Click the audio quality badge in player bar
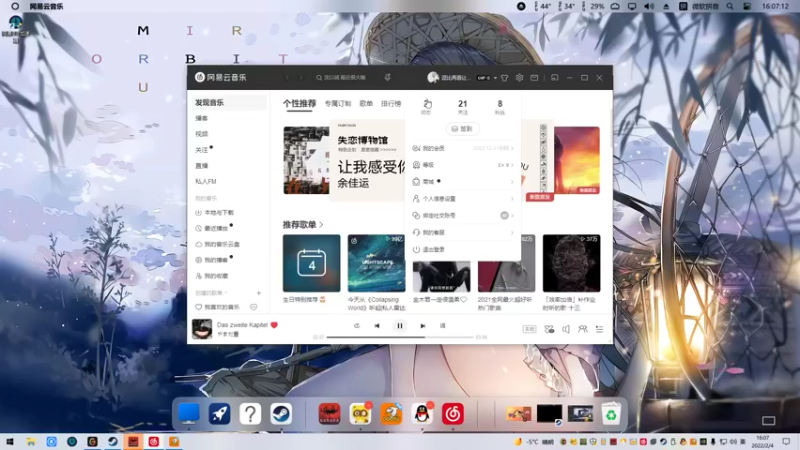 coord(530,329)
